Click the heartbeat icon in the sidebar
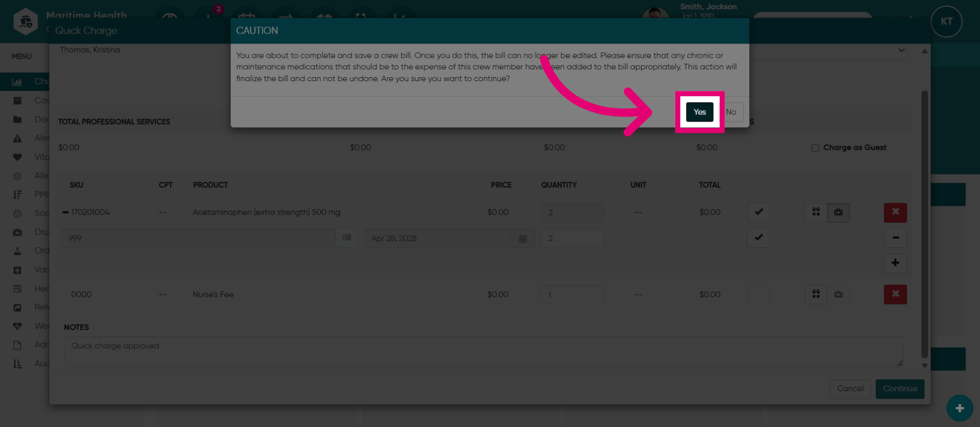The image size is (980, 427). 17,326
